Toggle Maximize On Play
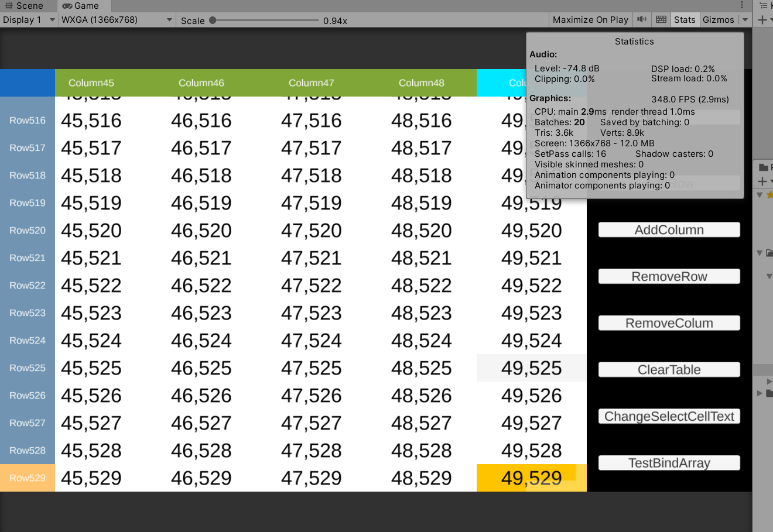773x532 pixels. (590, 19)
